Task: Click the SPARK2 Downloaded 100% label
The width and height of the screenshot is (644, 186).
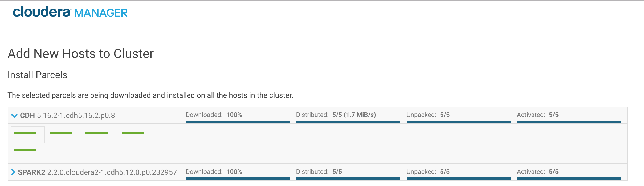Action: pos(213,172)
